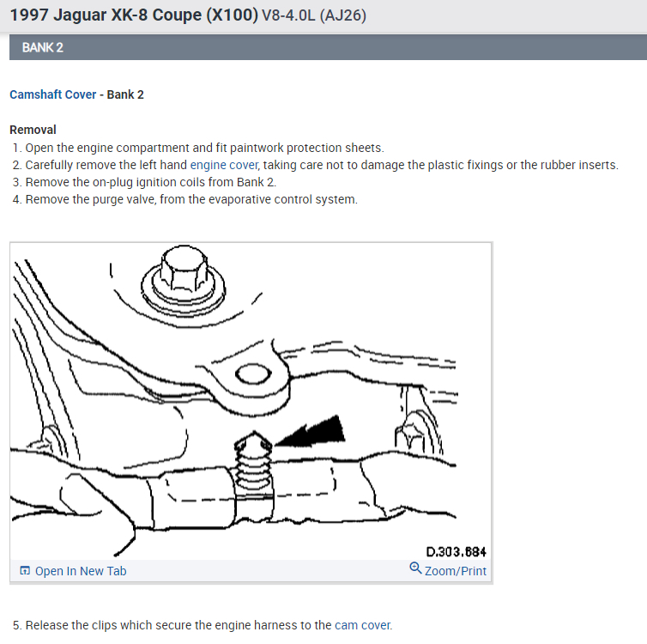The height and width of the screenshot is (644, 647).
Task: Click the D.303.884 diagram reference number
Action: click(456, 552)
